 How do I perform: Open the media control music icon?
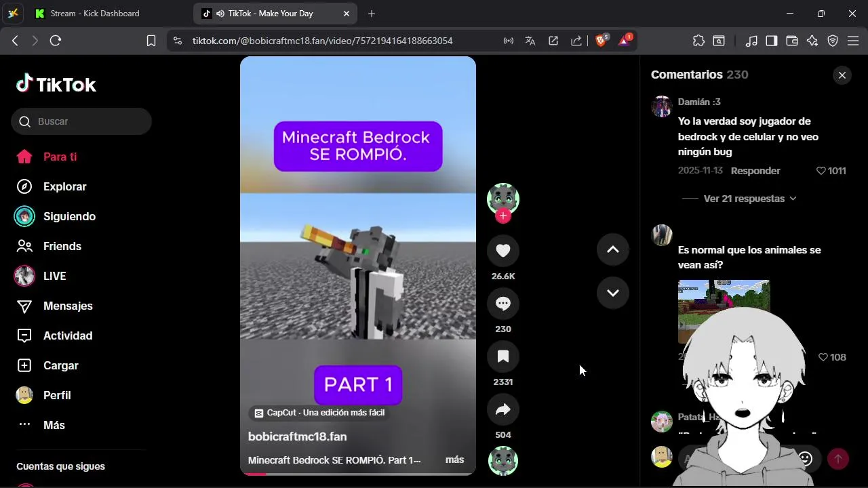pos(751,41)
